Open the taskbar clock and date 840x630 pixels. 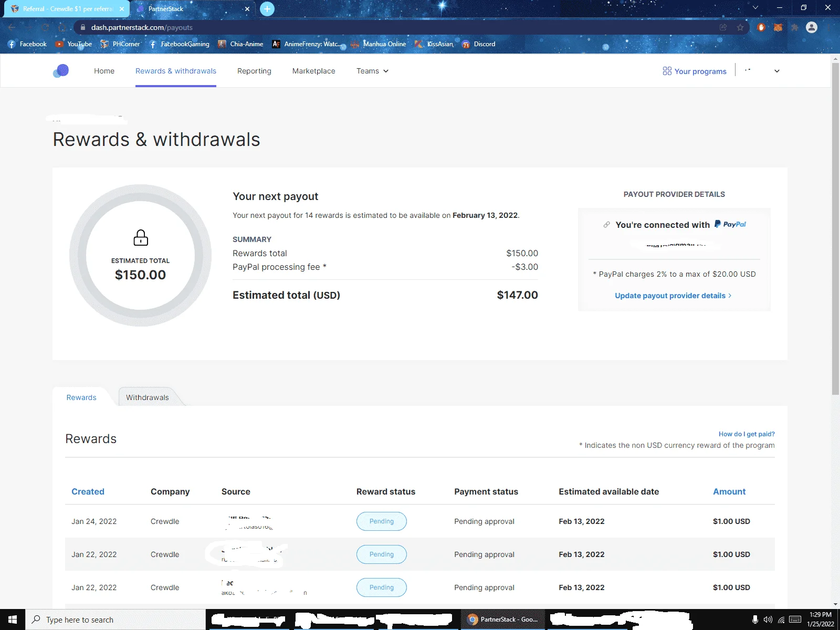pos(821,619)
